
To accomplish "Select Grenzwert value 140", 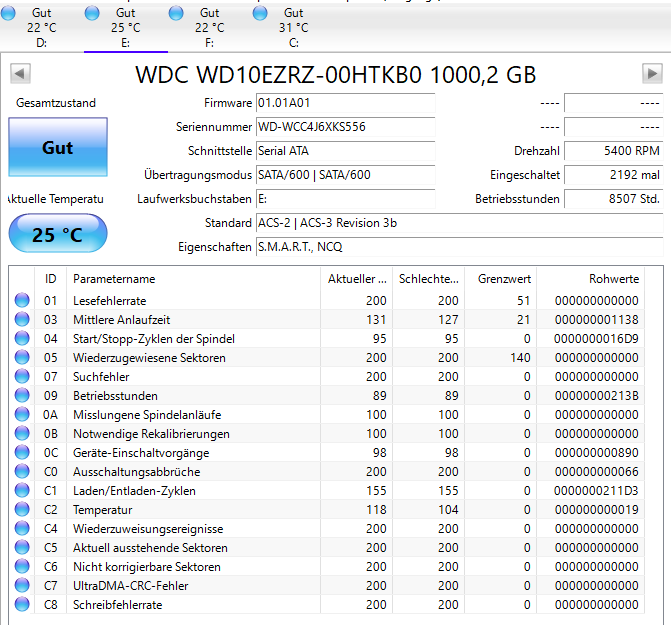I will click(x=520, y=358).
